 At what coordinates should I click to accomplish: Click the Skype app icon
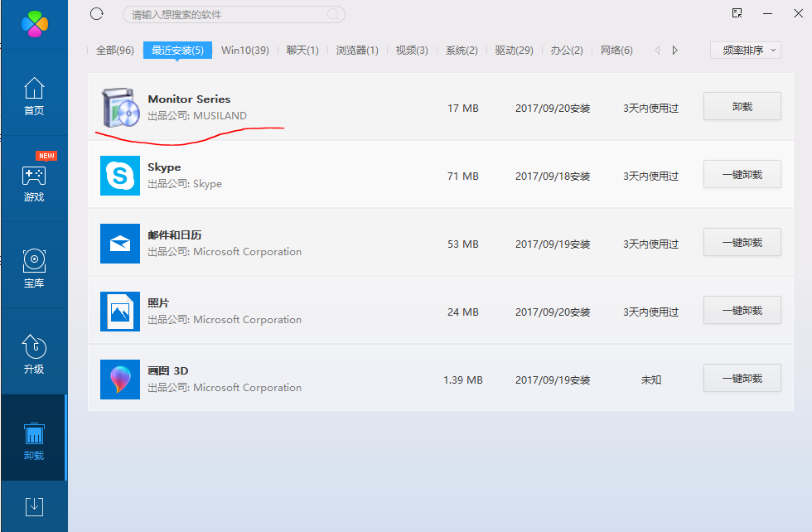coord(120,176)
